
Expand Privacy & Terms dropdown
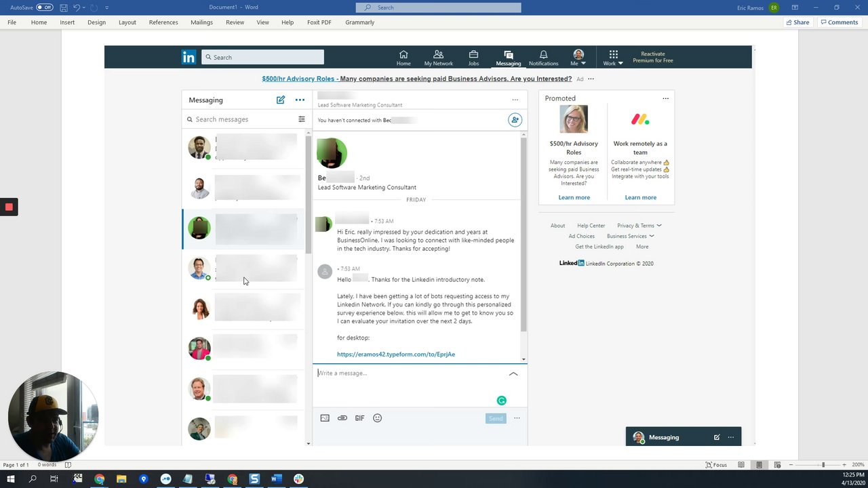[639, 226]
